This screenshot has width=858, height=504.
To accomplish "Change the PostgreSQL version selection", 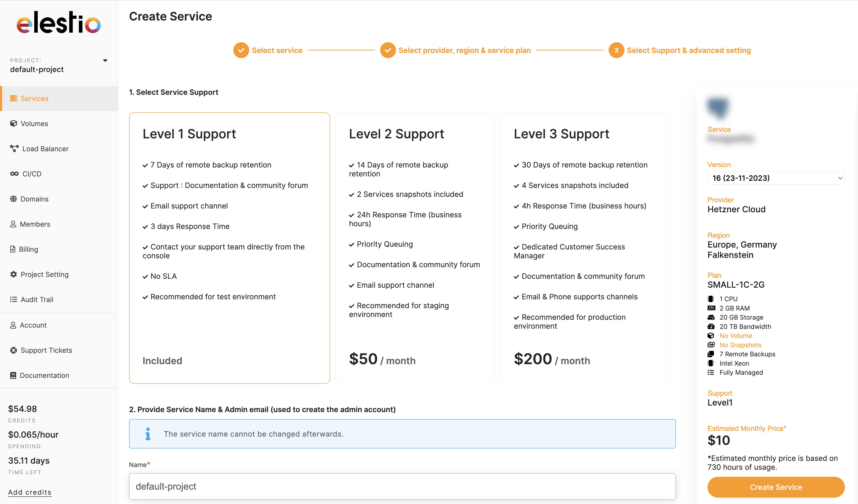I will 776,178.
